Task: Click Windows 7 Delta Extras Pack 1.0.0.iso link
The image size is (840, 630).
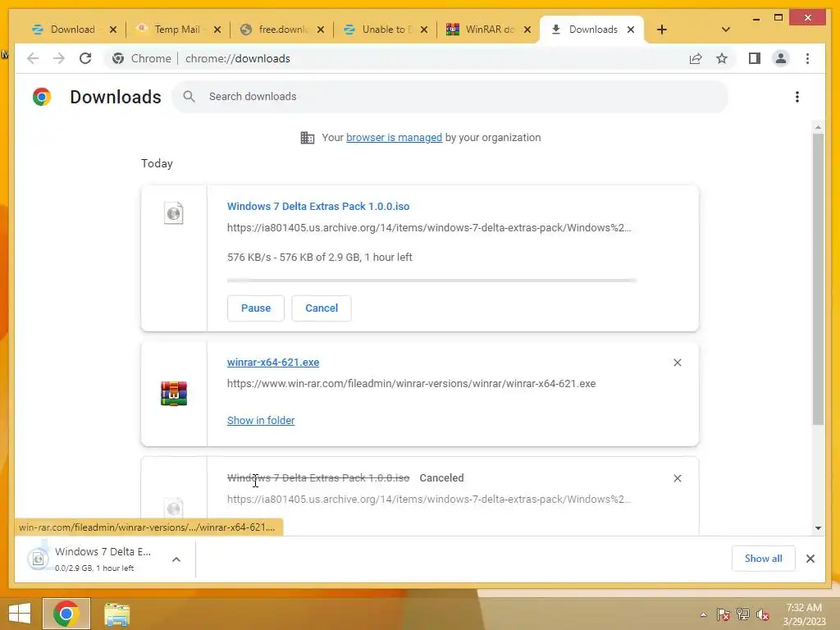Action: pos(318,206)
